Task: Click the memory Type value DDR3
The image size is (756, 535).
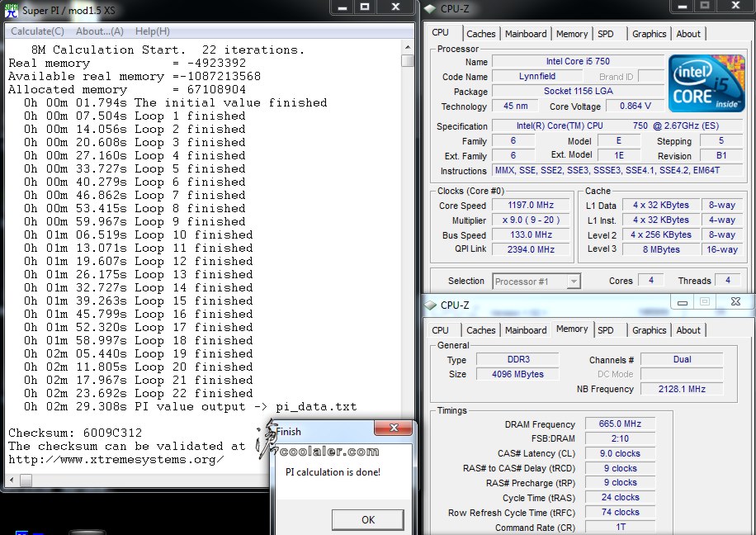Action: [517, 359]
